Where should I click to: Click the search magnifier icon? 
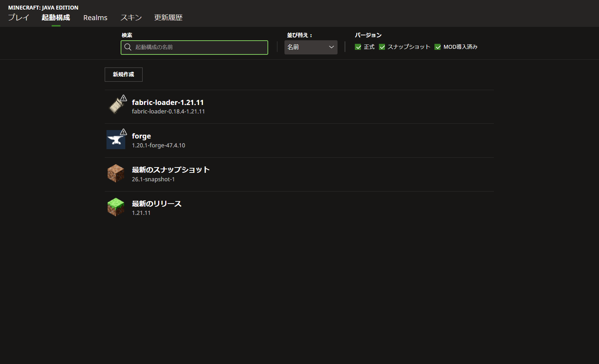[x=128, y=47]
